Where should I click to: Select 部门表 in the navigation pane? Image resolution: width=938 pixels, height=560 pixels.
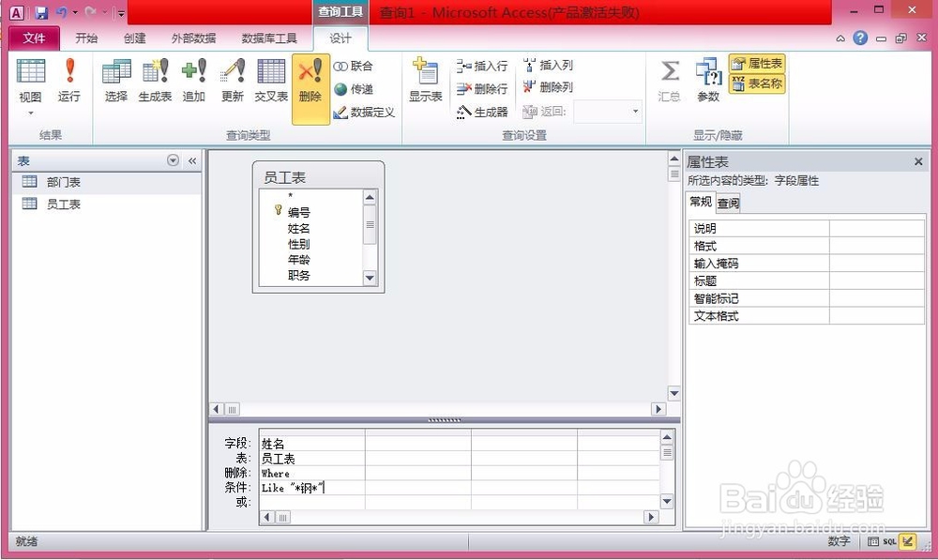click(107, 182)
